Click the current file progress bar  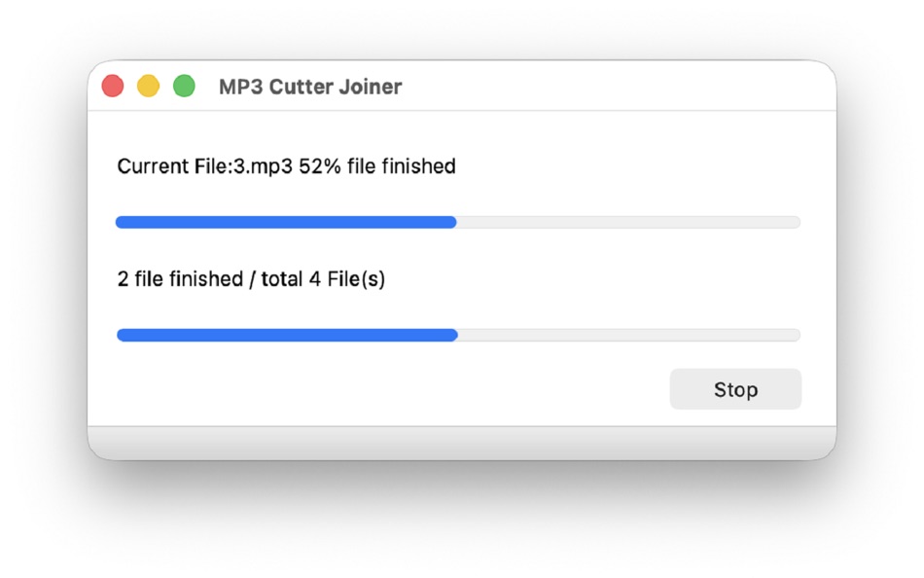coord(457,222)
